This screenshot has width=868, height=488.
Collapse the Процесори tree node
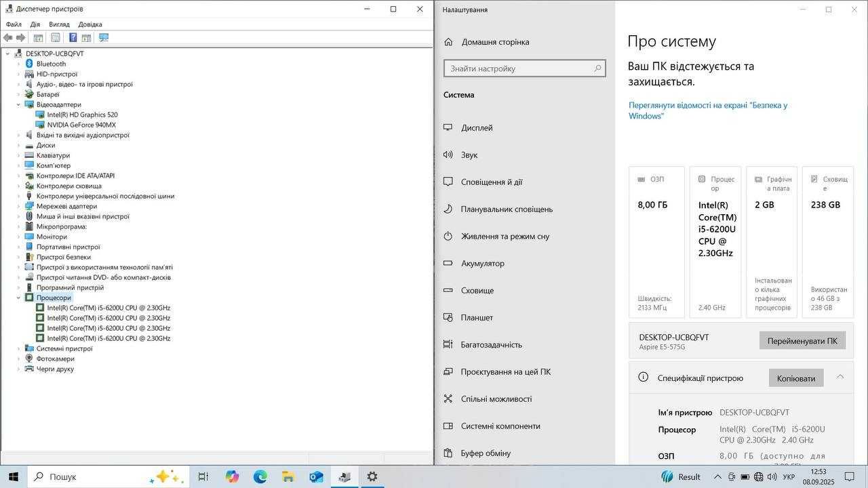[19, 298]
